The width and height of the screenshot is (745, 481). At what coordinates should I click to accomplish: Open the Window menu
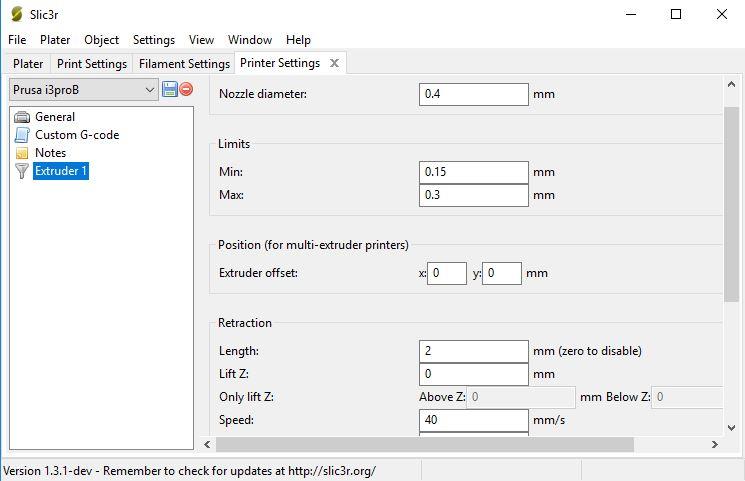coord(249,40)
